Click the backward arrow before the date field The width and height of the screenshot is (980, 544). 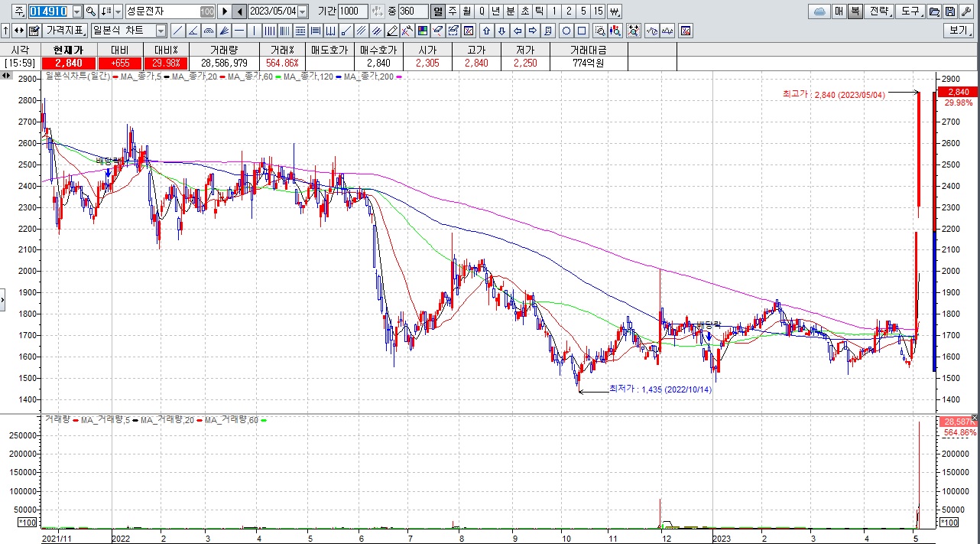pyautogui.click(x=239, y=11)
